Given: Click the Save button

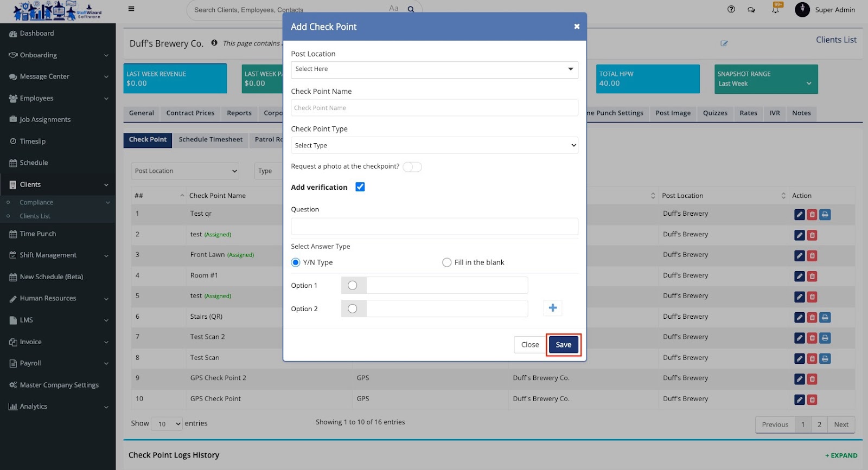Looking at the screenshot, I should click(563, 345).
